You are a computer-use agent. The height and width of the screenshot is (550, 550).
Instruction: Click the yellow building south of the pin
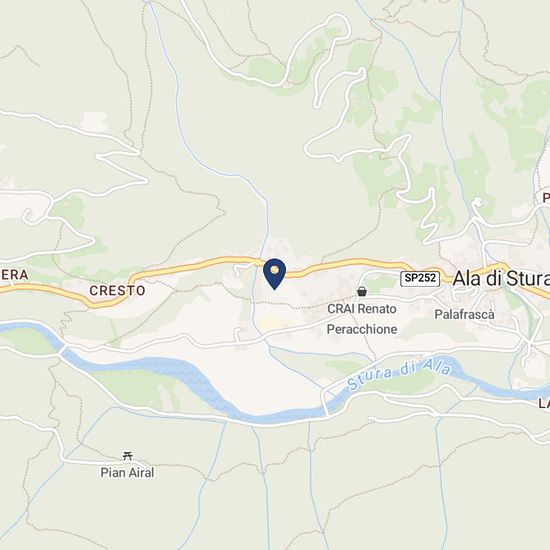274,324
